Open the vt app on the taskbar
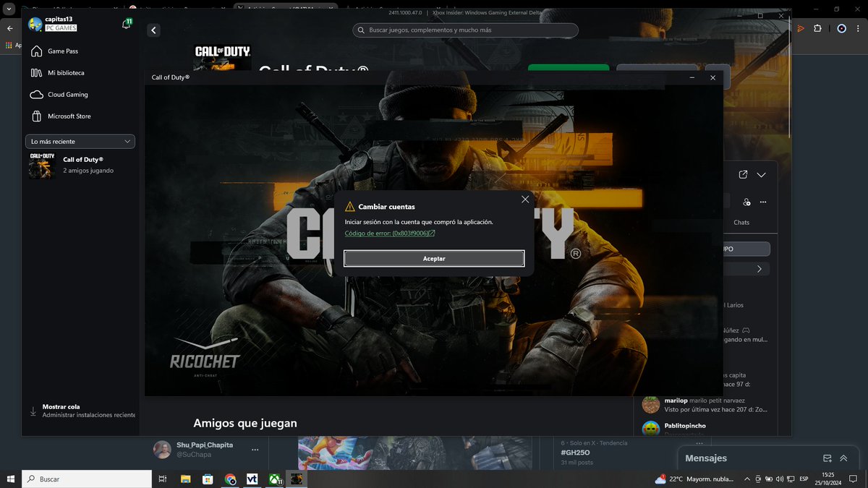 tap(252, 479)
